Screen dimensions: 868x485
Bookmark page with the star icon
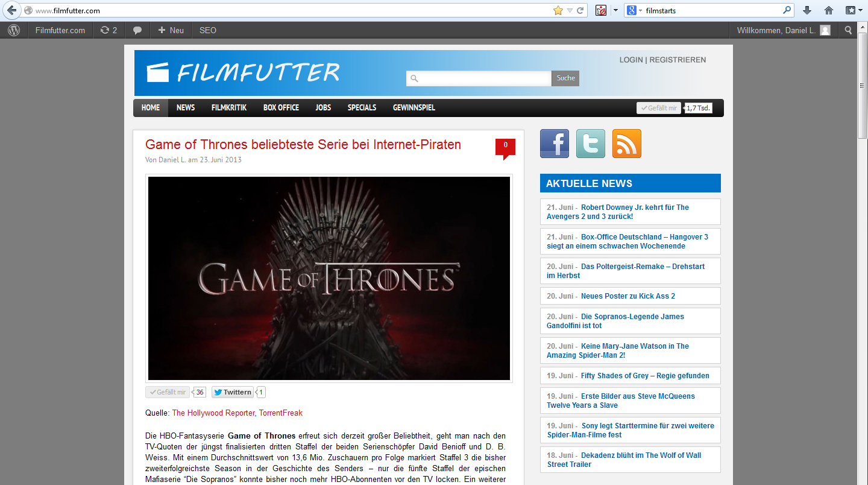[x=558, y=10]
